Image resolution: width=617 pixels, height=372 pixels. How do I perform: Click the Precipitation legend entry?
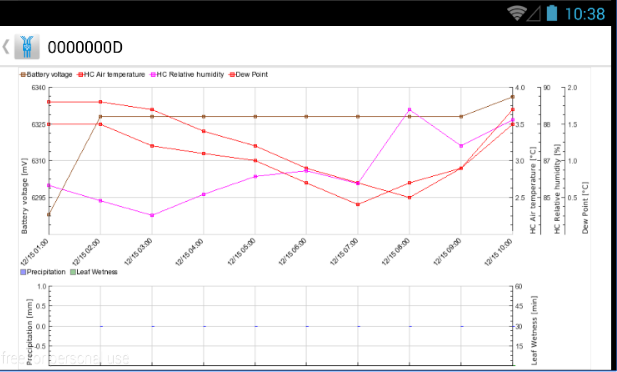coord(43,272)
